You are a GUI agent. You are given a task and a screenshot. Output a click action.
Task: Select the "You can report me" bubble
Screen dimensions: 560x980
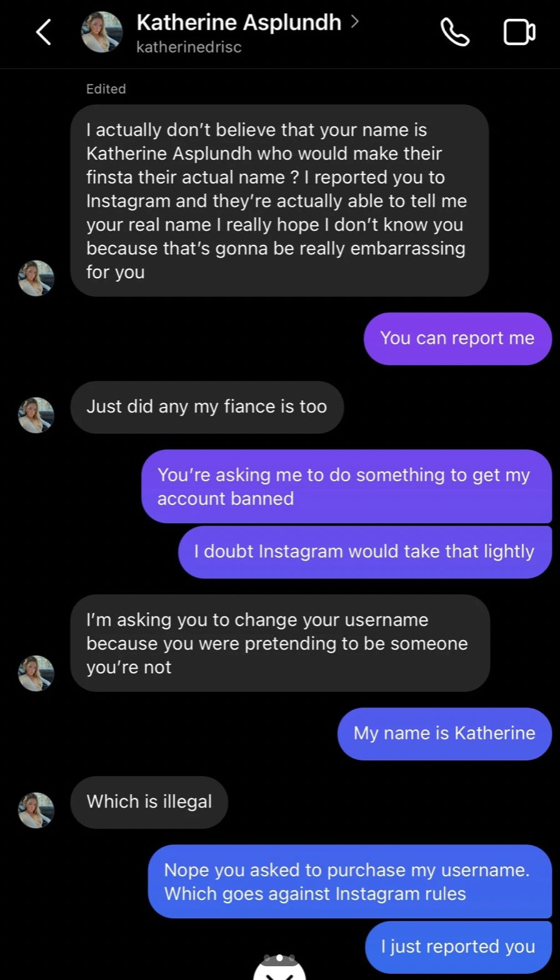click(457, 338)
